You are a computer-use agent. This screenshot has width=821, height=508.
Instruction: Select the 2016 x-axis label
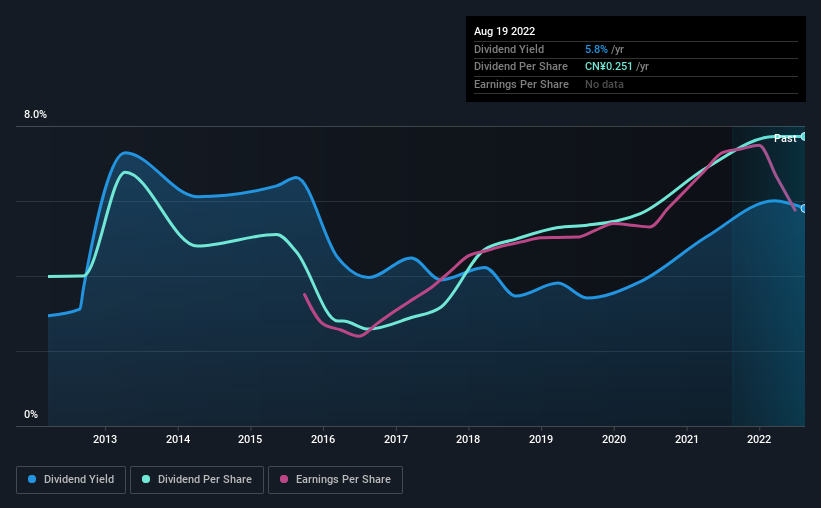(x=323, y=439)
